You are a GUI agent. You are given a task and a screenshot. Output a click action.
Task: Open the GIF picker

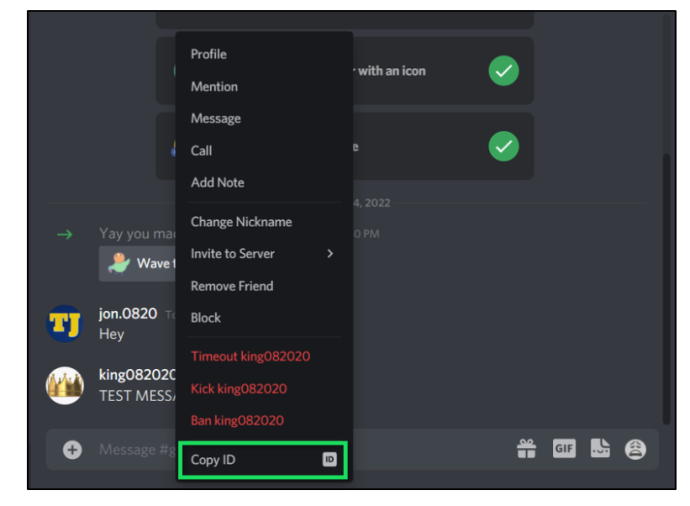[x=564, y=448]
